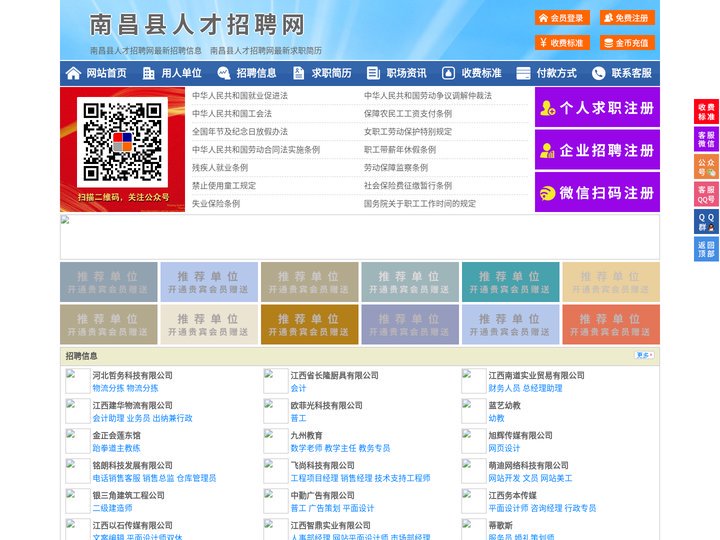720x540 pixels.
Task: Open the 网页设计 job link
Action: (504, 448)
